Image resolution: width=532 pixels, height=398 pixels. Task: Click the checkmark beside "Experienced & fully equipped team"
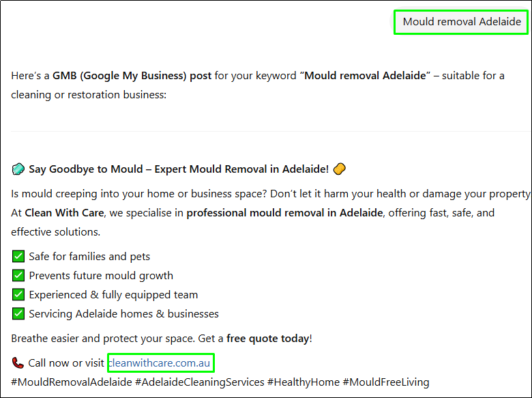18,295
